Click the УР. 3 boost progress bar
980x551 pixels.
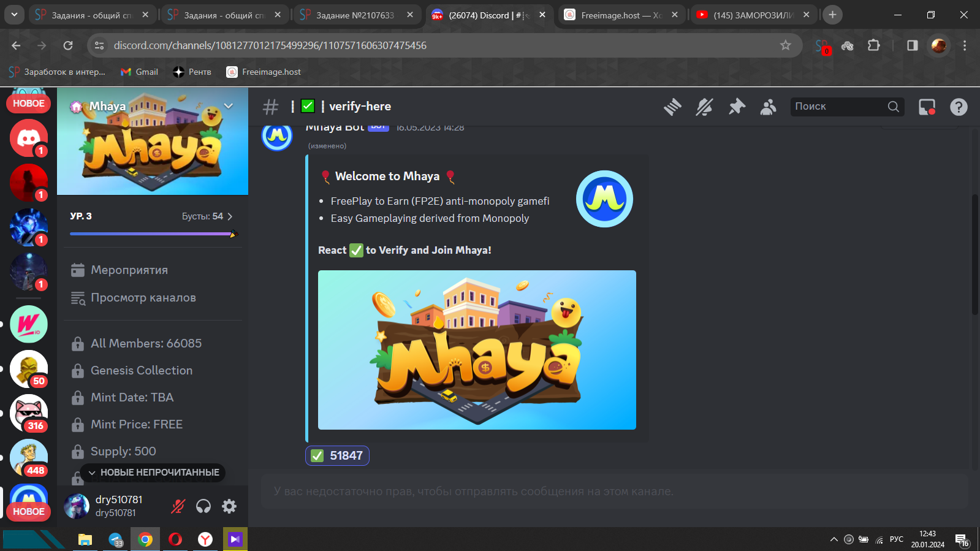coord(153,234)
